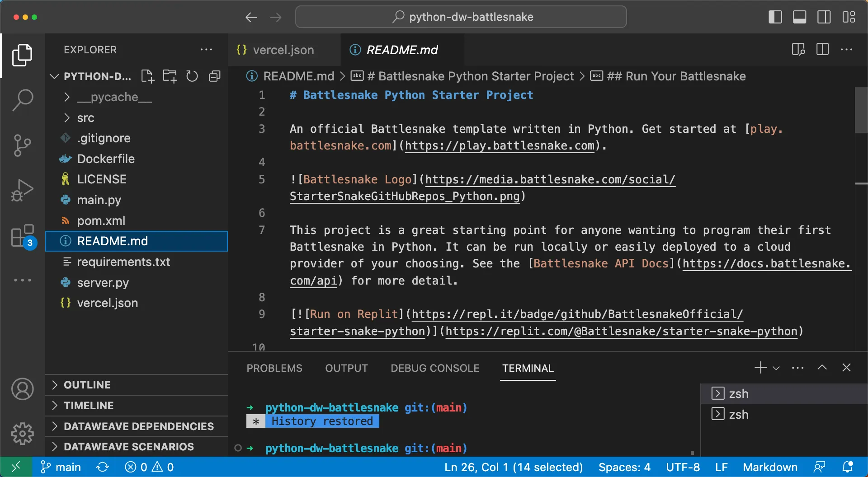868x477 pixels.
Task: Toggle the secondary side bar
Action: click(x=824, y=17)
